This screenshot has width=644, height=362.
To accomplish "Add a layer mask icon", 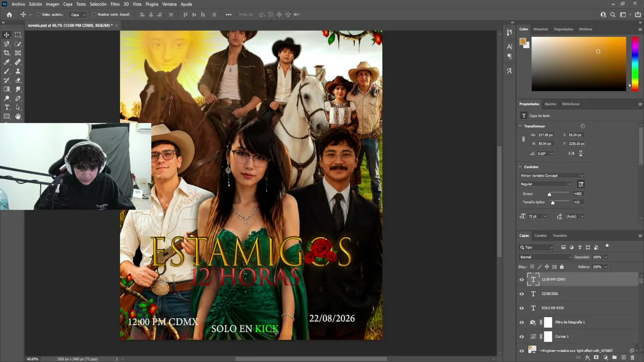I will [x=596, y=357].
